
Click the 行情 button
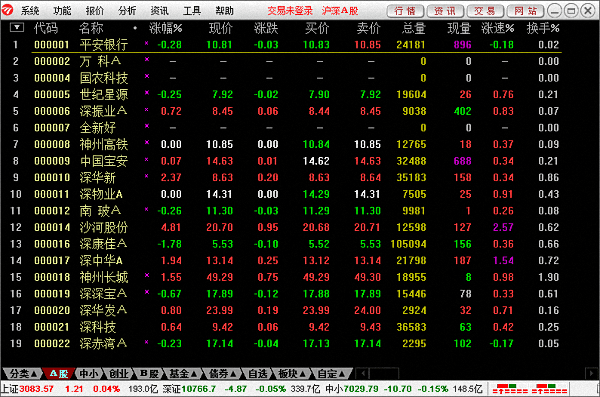click(x=405, y=11)
